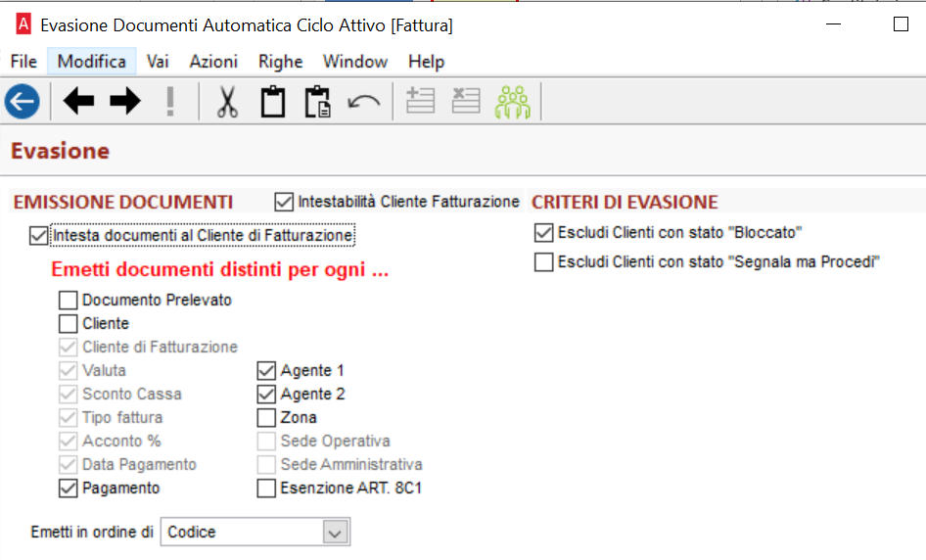Enable the Zona checkbox
Screen dimensions: 926x560
pos(266,418)
